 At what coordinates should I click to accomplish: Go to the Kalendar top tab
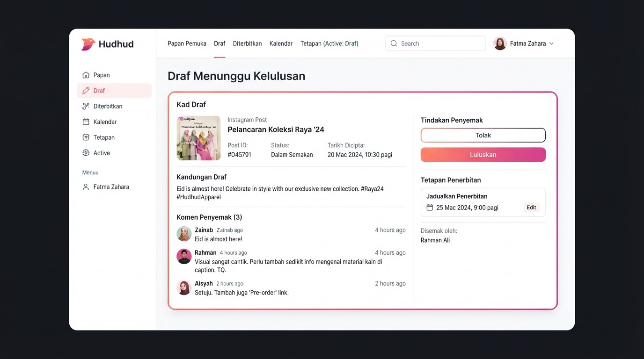pyautogui.click(x=281, y=43)
